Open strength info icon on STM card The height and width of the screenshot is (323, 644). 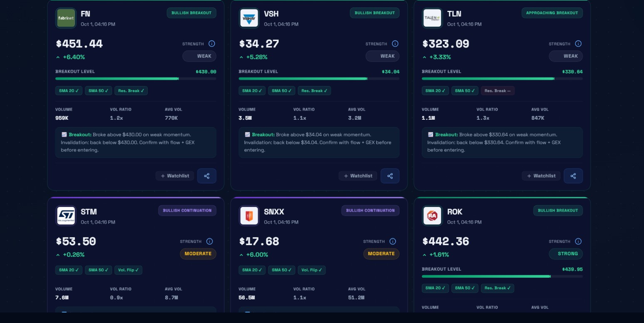210,241
